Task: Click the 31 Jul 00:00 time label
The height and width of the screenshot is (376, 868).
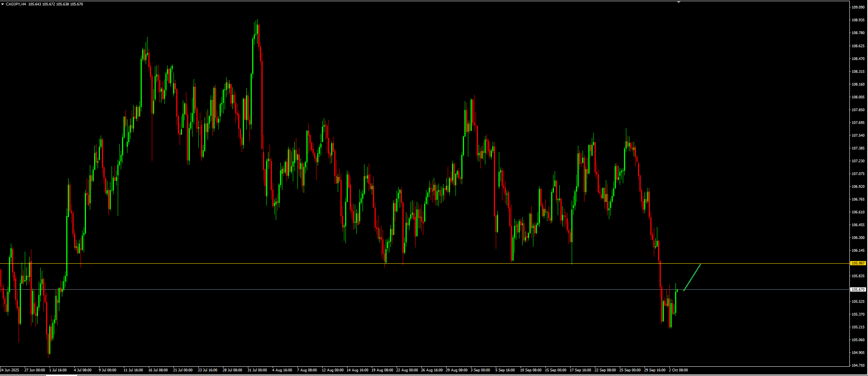Action: click(257, 370)
